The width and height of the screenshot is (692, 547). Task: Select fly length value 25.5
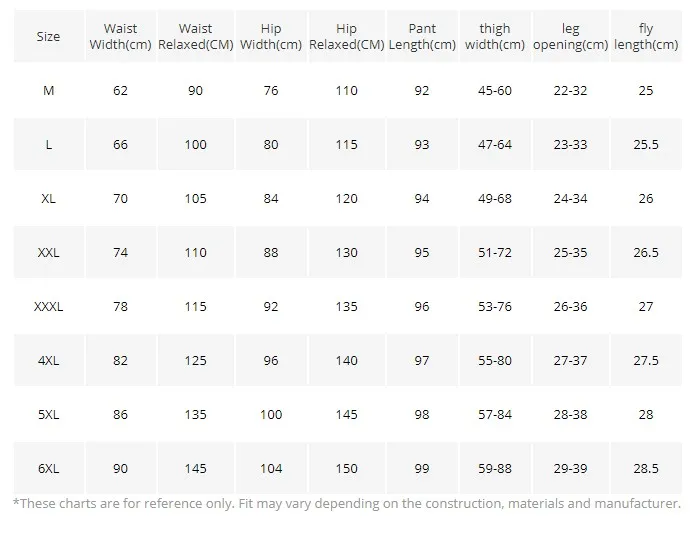(x=646, y=145)
